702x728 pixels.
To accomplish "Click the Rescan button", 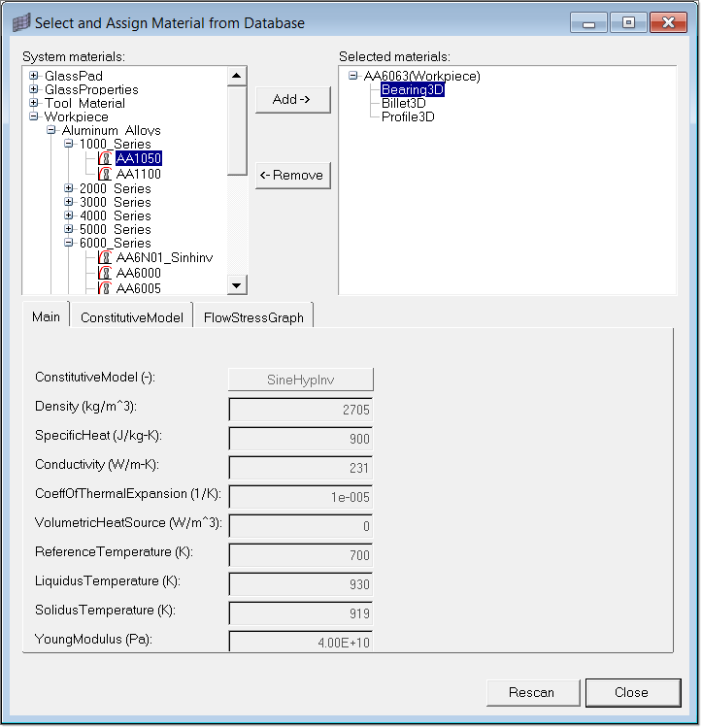I will tap(531, 692).
